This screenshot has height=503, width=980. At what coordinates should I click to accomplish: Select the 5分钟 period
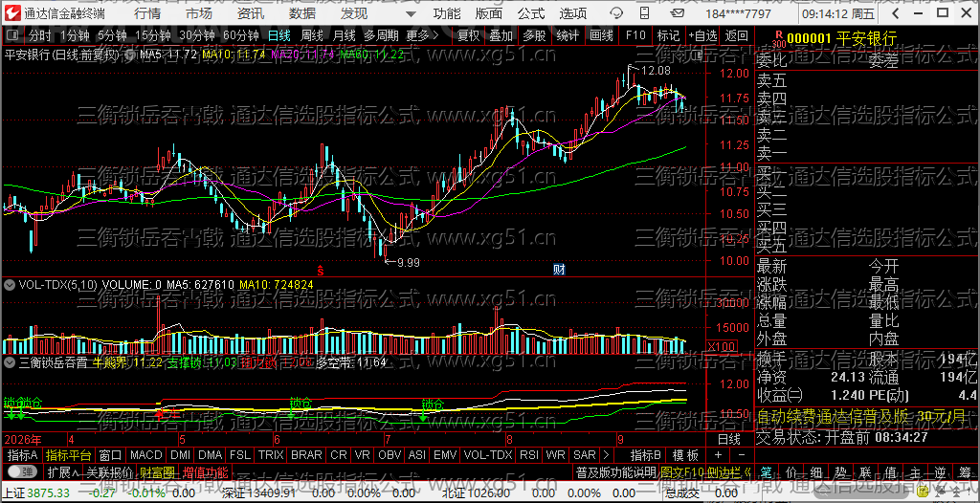(112, 35)
